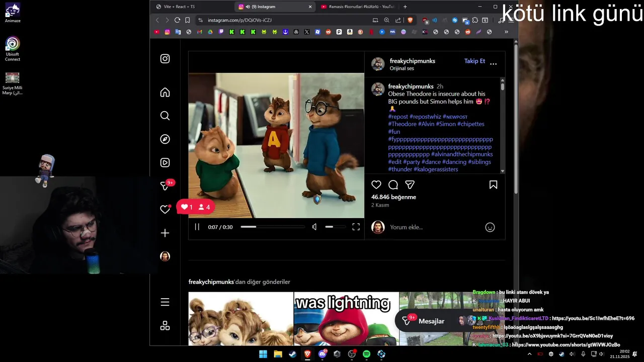Adjust the video volume slider
644x362 pixels.
tap(336, 227)
